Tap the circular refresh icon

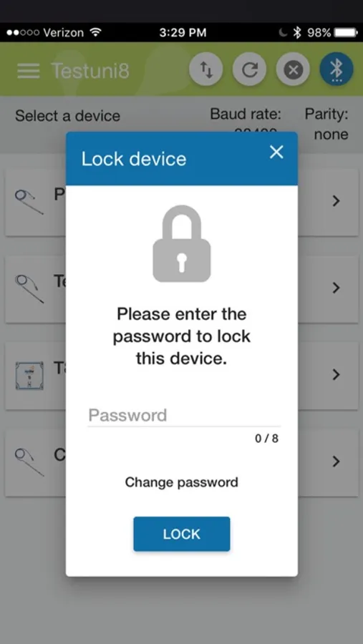pos(250,69)
